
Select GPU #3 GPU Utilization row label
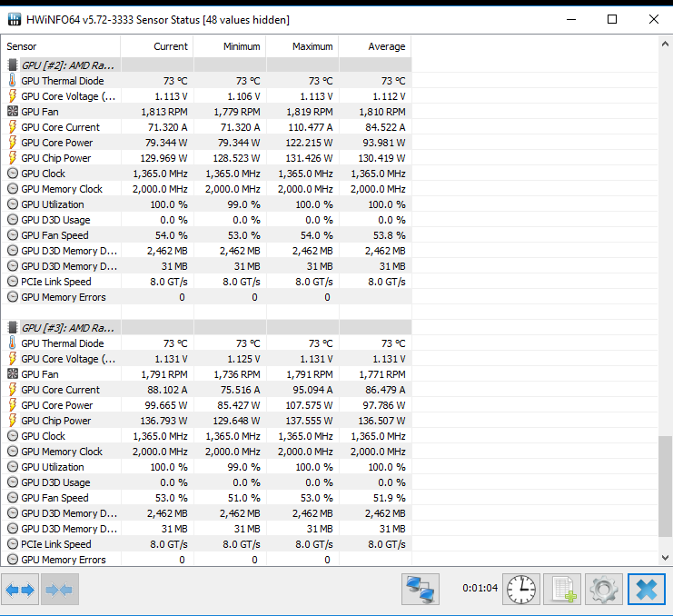point(53,467)
